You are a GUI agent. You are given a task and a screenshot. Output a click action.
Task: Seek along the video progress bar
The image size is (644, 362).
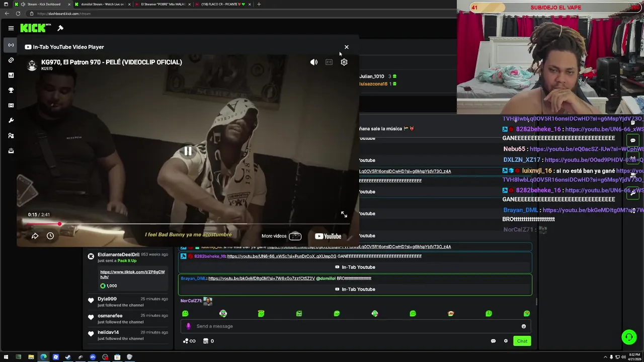188,224
